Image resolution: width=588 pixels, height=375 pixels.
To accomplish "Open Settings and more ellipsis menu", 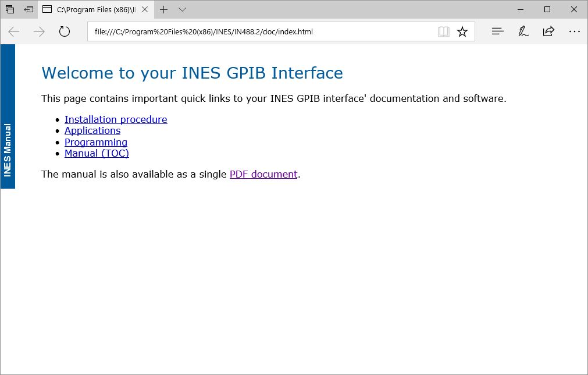I will click(575, 31).
